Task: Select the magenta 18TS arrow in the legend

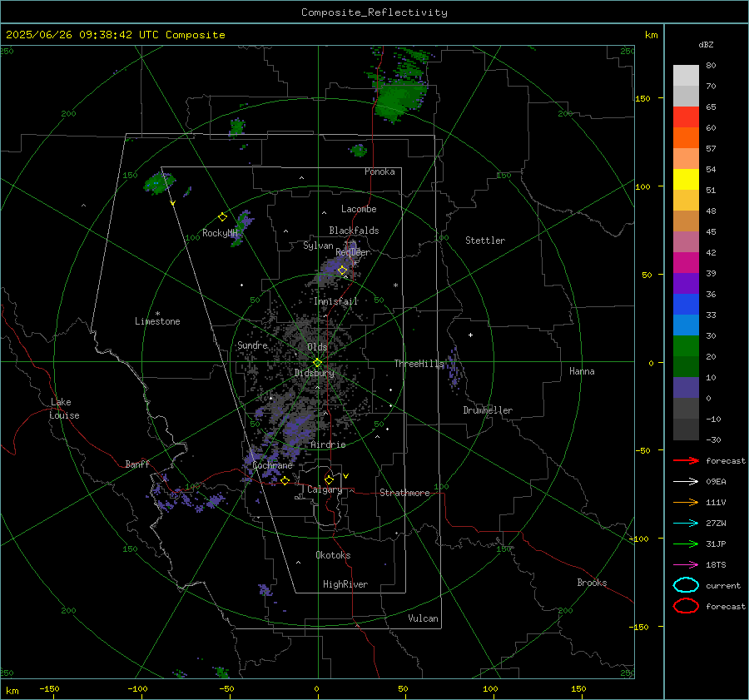Action: pyautogui.click(x=686, y=565)
